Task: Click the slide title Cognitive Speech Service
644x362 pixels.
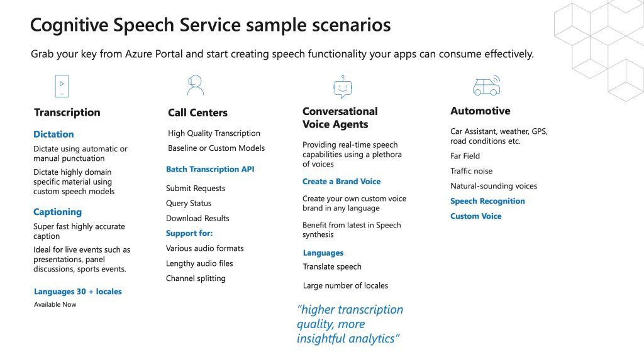Action: (210, 25)
